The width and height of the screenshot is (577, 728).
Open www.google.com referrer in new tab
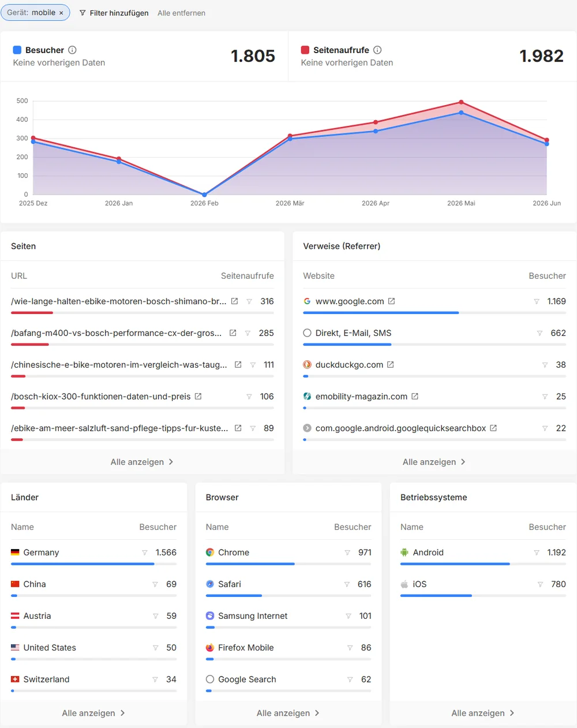(392, 301)
